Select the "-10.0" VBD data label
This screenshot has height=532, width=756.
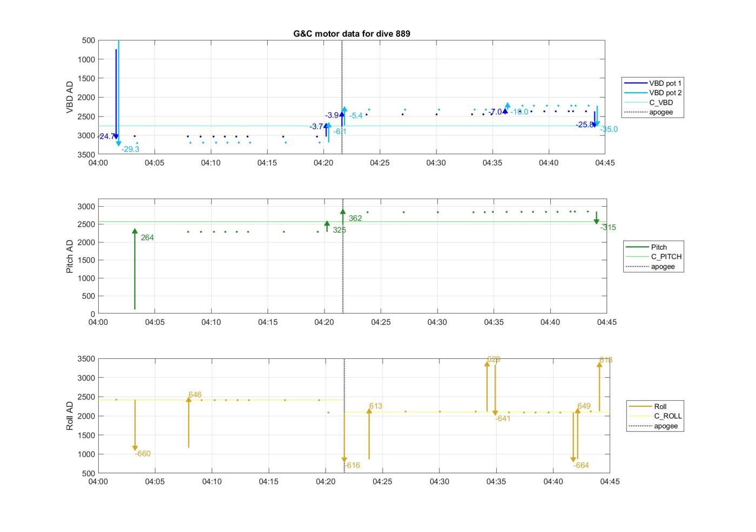click(x=519, y=112)
